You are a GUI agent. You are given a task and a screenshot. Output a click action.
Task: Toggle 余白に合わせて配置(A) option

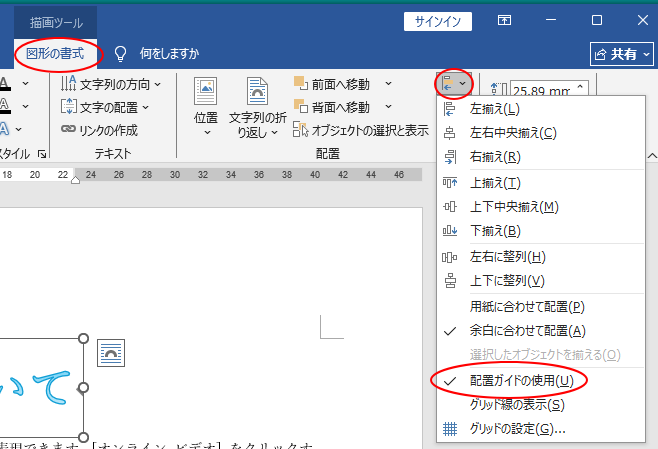[540, 331]
